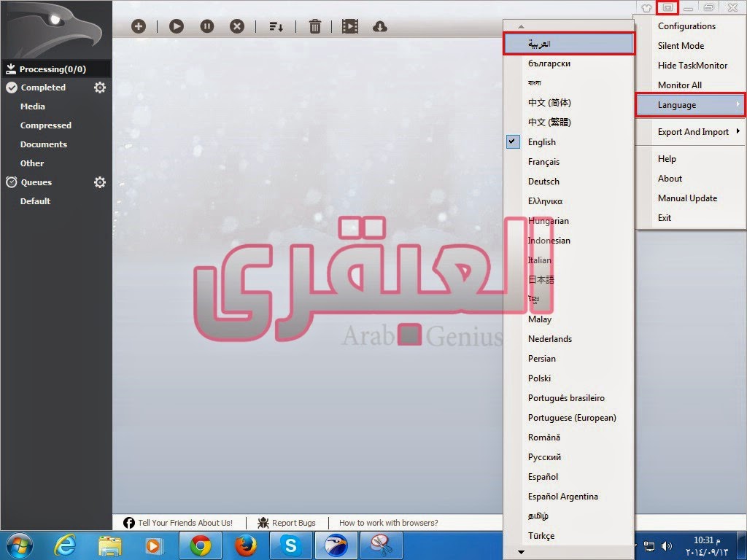
Task: Select the Completed category
Action: pos(43,87)
